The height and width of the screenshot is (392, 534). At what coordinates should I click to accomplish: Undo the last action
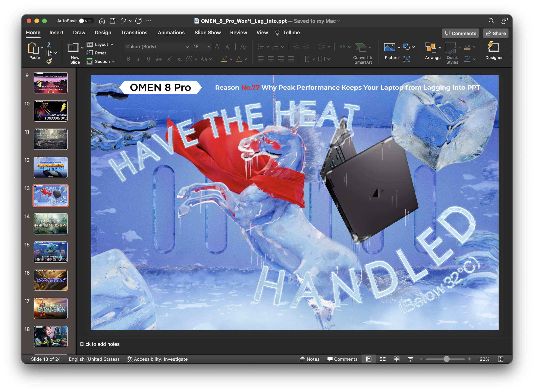[x=123, y=21]
